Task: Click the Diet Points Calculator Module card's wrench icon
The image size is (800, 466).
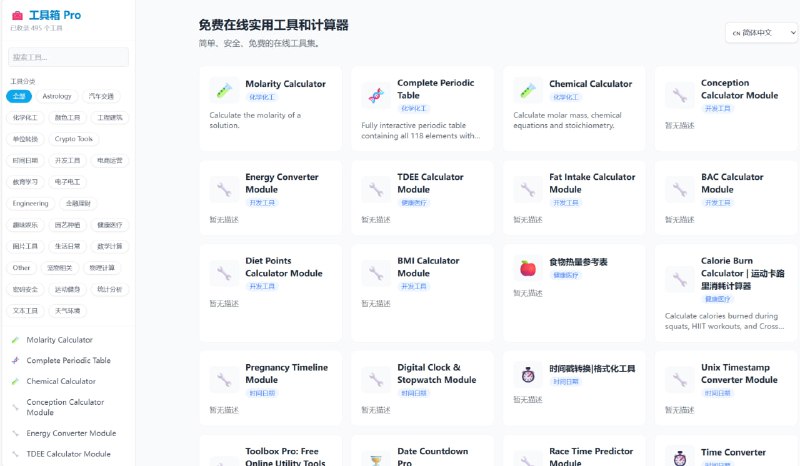Action: [224, 273]
